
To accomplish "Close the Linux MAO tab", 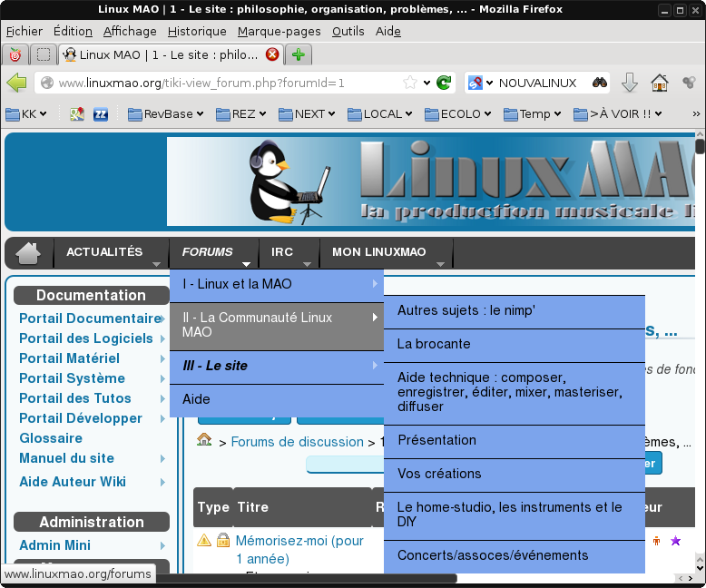I will tap(272, 54).
